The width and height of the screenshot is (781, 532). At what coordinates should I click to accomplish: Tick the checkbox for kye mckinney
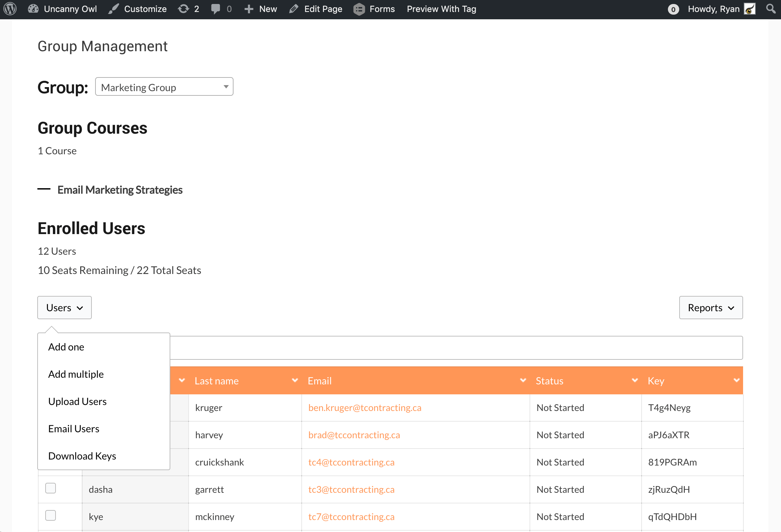(x=51, y=515)
